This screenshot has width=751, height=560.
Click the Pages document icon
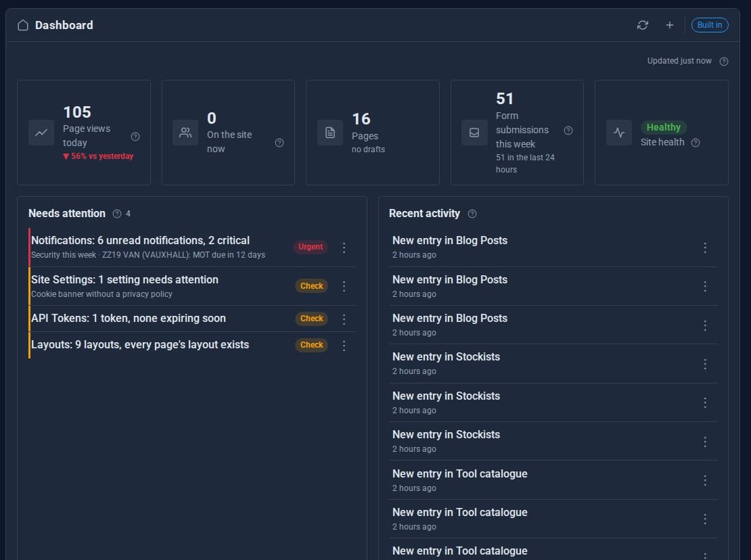tap(330, 132)
